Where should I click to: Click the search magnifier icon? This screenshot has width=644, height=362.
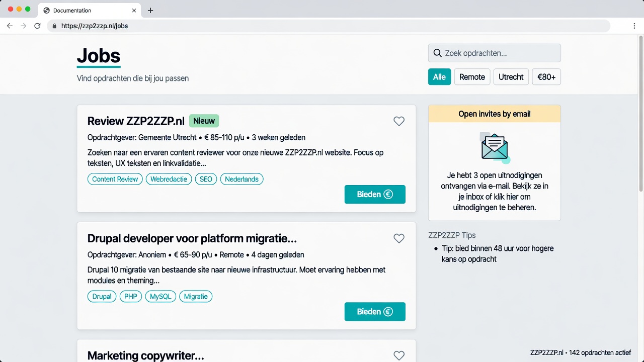pos(437,53)
